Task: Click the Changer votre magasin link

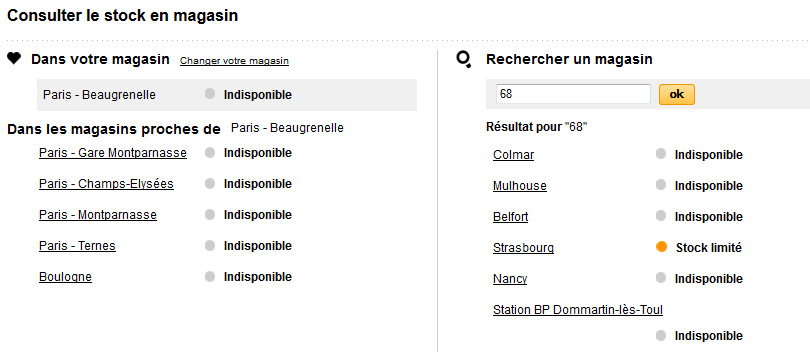Action: [235, 61]
